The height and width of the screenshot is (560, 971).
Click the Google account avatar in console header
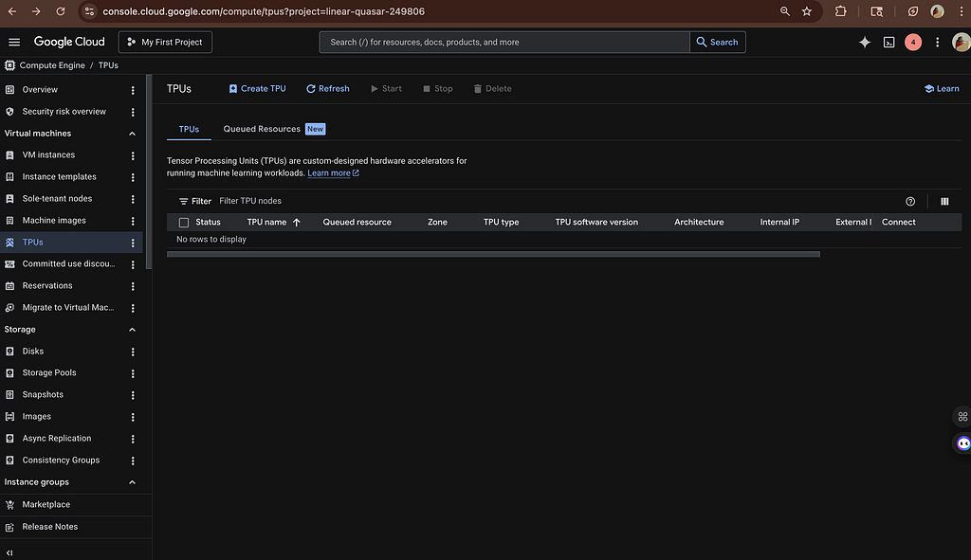pyautogui.click(x=962, y=42)
